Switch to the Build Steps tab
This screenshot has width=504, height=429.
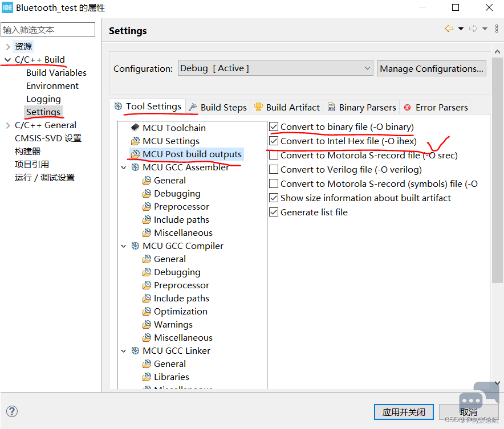tap(217, 107)
